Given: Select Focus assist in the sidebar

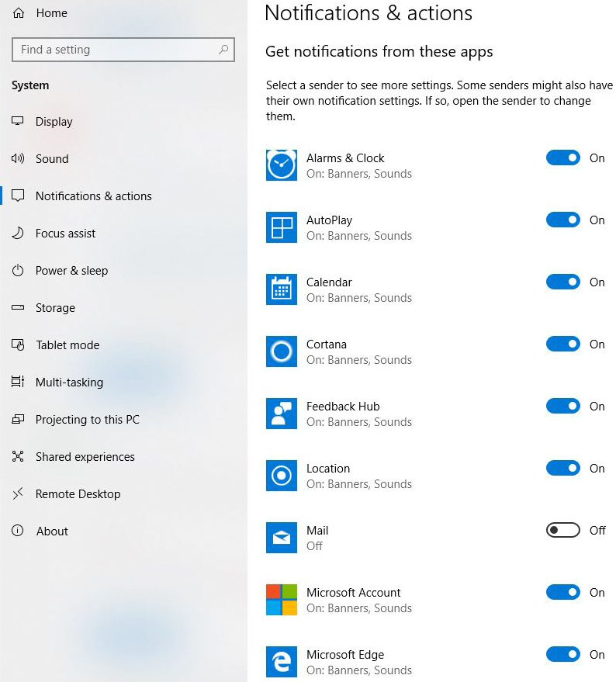Looking at the screenshot, I should tap(65, 234).
